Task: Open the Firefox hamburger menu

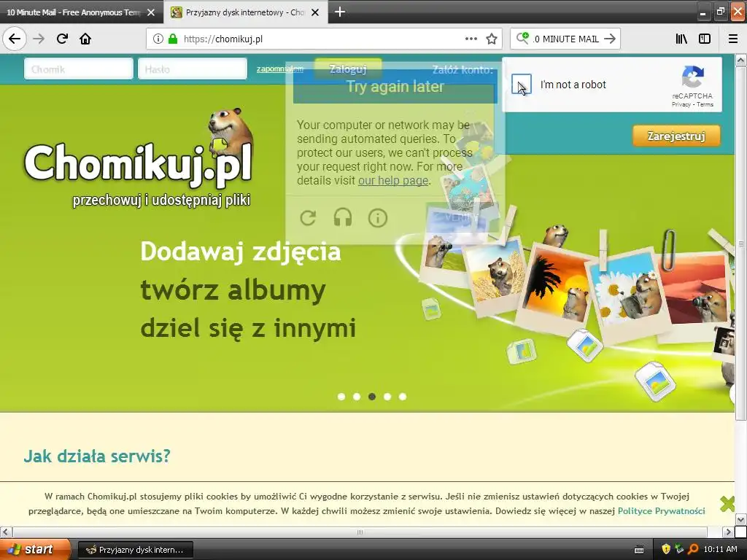Action: coord(733,39)
